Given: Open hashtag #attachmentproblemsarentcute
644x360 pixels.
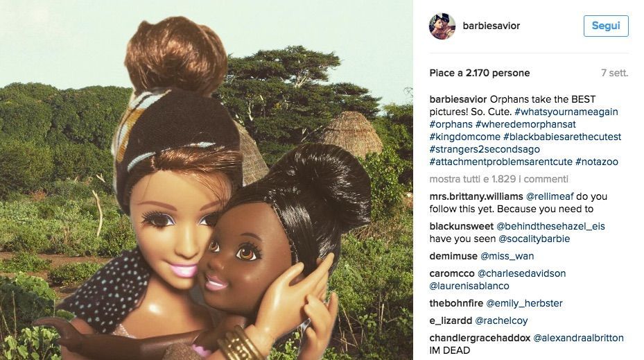Looking at the screenshot, I should click(501, 162).
